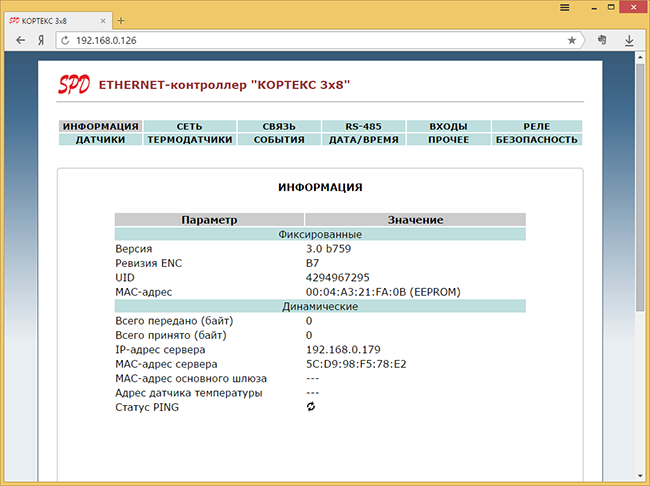Bookmark the page with the star icon
This screenshot has width=650, height=486.
pos(572,40)
